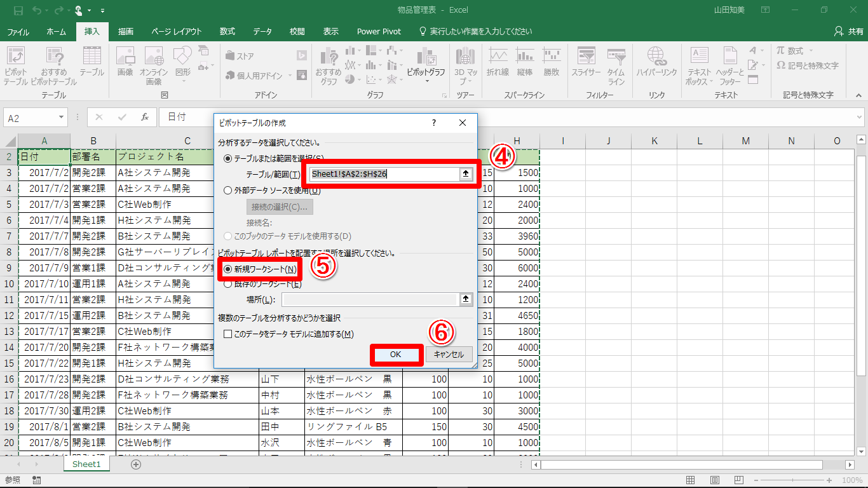This screenshot has width=868, height=488.
Task: Click the horizontal scrollbar right arrow
Action: (x=848, y=465)
